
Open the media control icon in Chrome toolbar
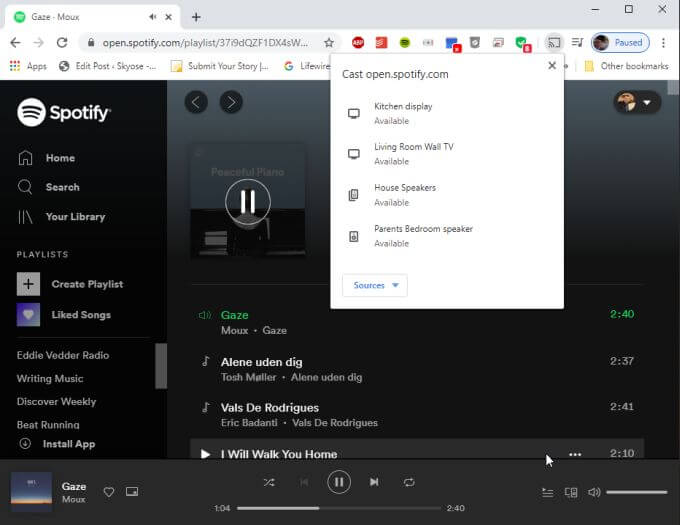pos(577,42)
